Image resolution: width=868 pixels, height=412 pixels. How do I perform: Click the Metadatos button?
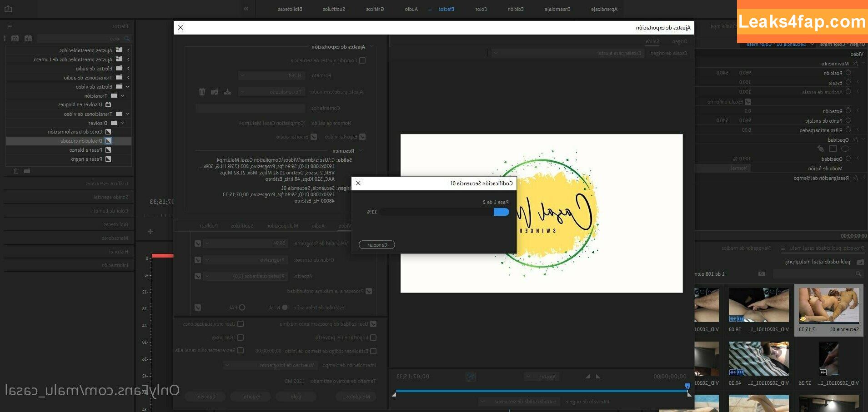click(x=357, y=397)
